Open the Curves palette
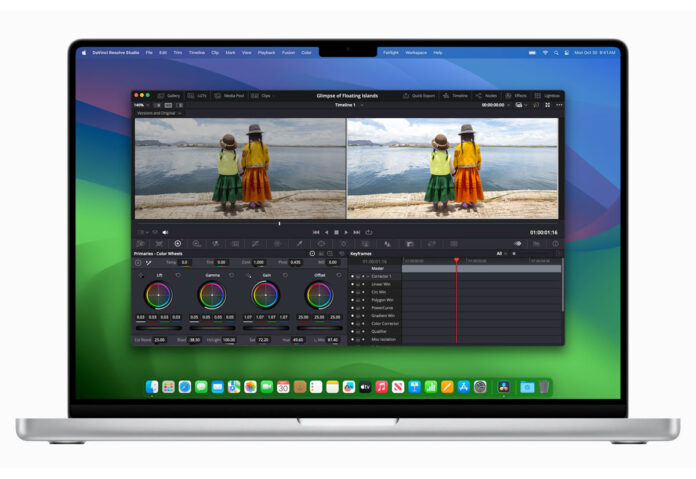This screenshot has width=696, height=479. (255, 244)
